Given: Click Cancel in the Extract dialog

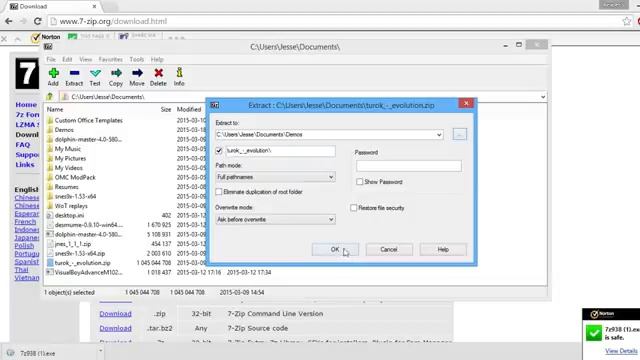Looking at the screenshot, I should 389,249.
